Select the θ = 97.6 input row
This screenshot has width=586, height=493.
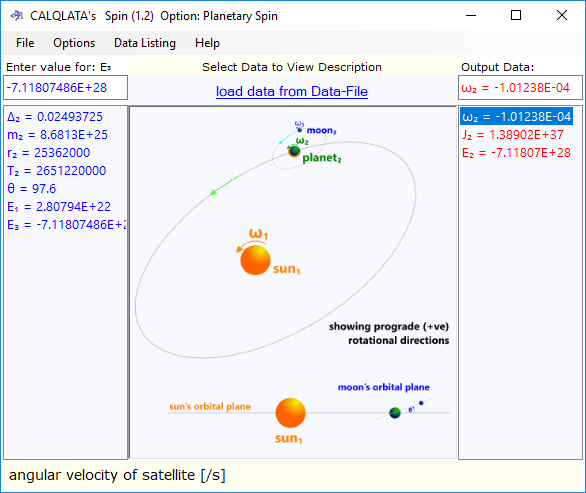point(32,188)
